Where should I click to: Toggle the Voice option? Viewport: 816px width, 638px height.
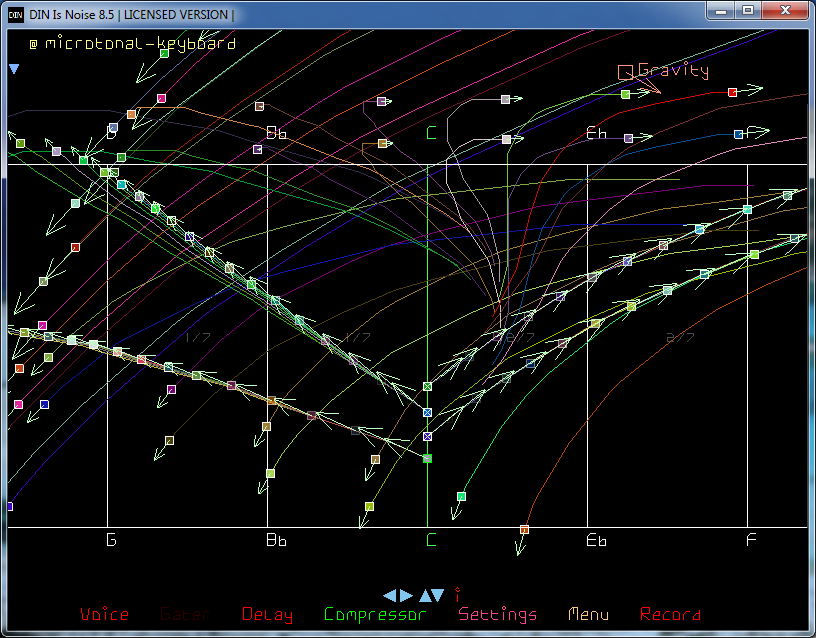(104, 614)
